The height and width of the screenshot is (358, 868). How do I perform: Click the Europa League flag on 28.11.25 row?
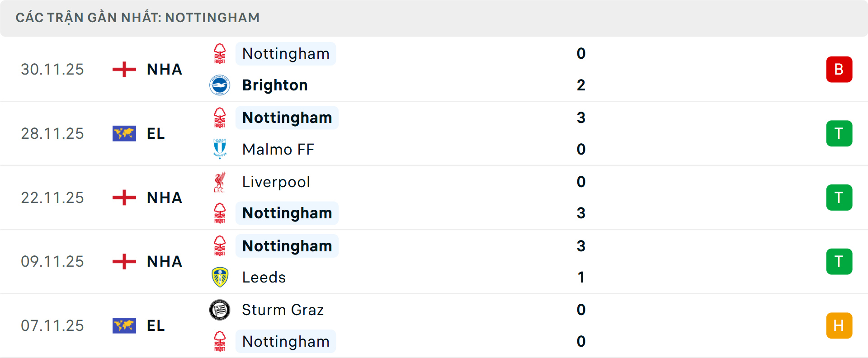tap(124, 134)
